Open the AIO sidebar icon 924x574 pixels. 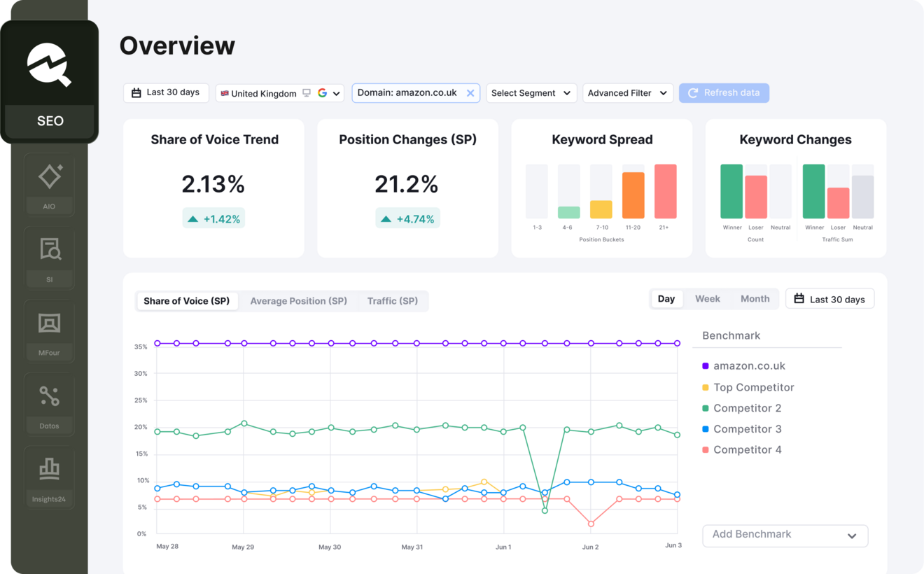coord(49,184)
